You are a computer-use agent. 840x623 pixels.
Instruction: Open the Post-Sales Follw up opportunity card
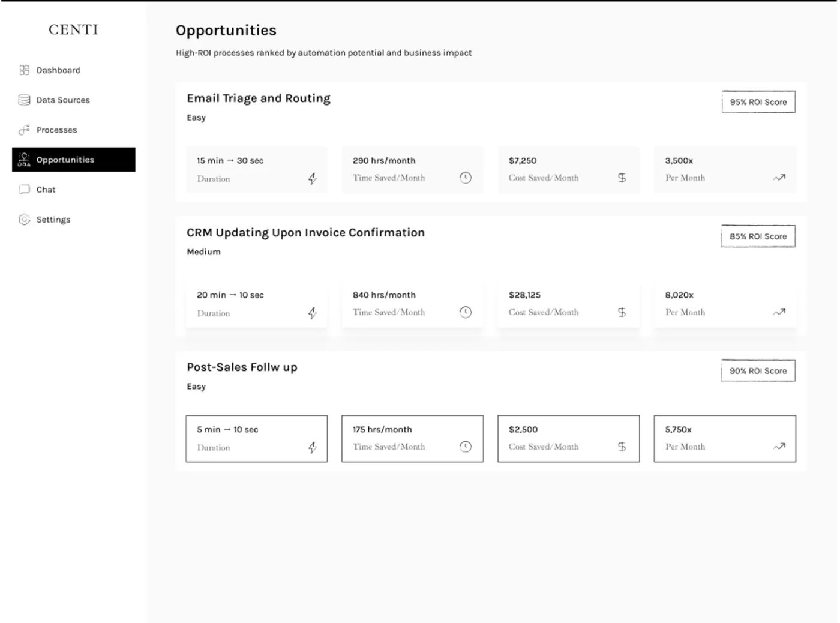click(x=242, y=367)
